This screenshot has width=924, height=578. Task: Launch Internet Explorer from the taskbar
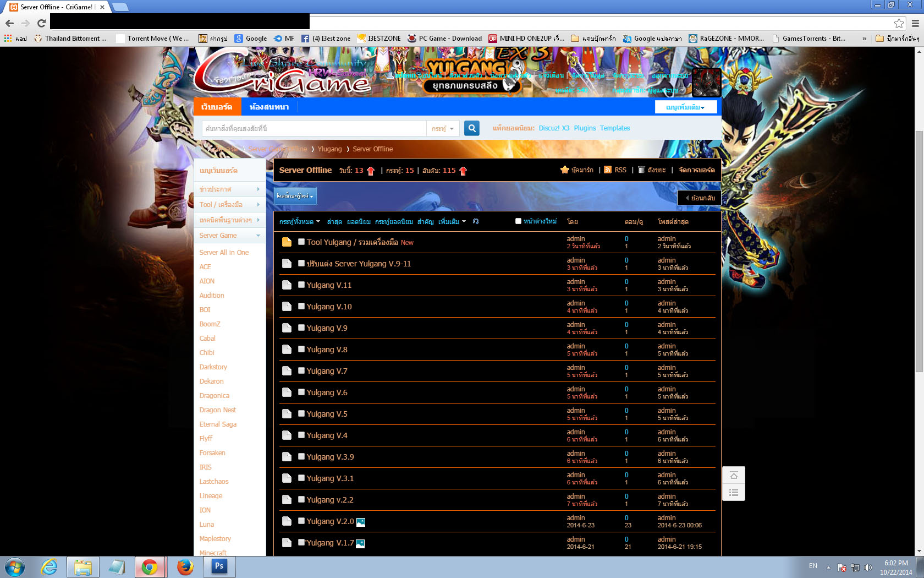pyautogui.click(x=50, y=567)
